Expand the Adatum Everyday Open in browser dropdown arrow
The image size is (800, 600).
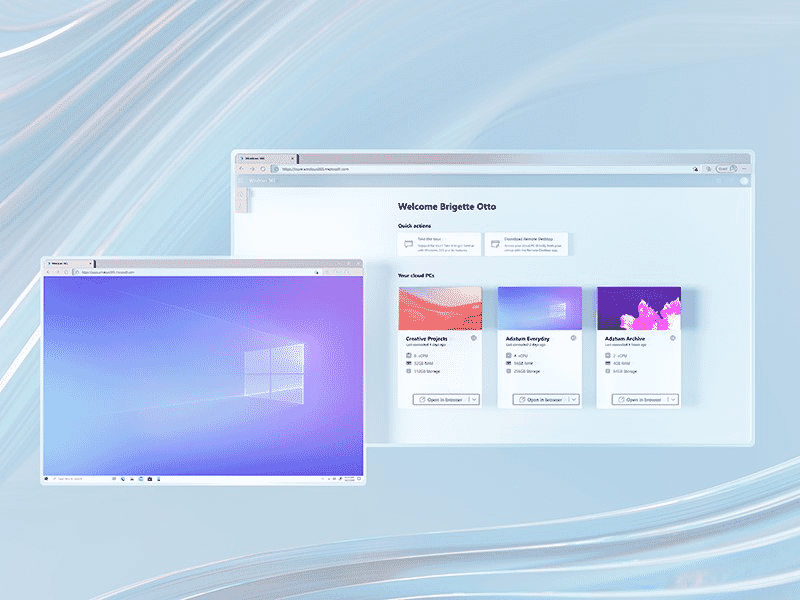coord(574,400)
